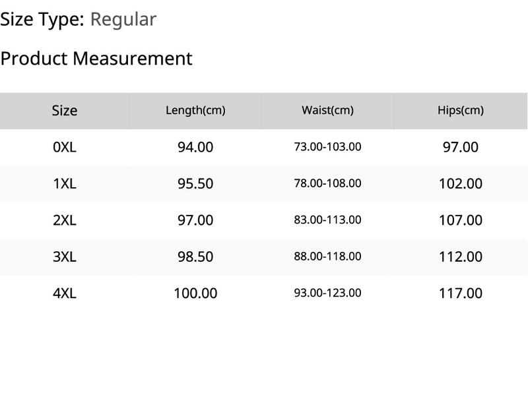Viewport: 528px width, 420px height.
Task: Click the 83.00-113.00 waist range
Action: tap(327, 220)
